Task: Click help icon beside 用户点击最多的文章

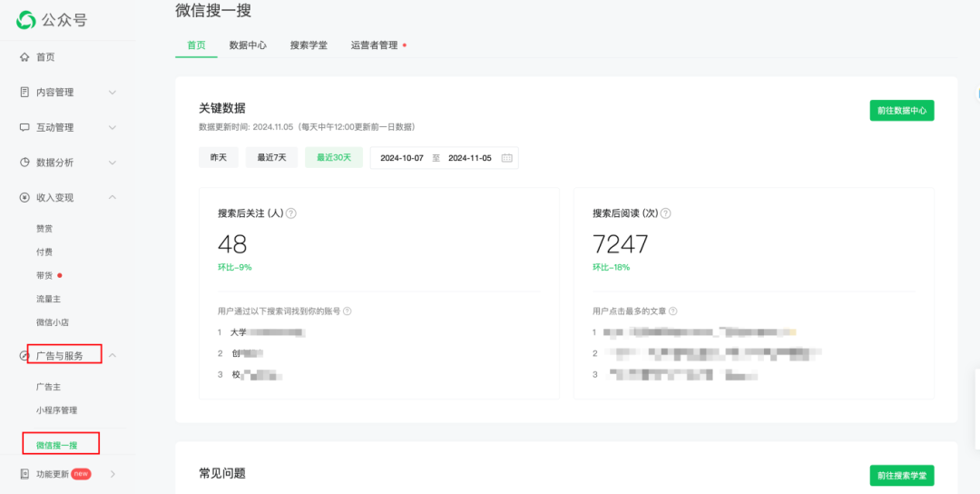Action: (672, 311)
